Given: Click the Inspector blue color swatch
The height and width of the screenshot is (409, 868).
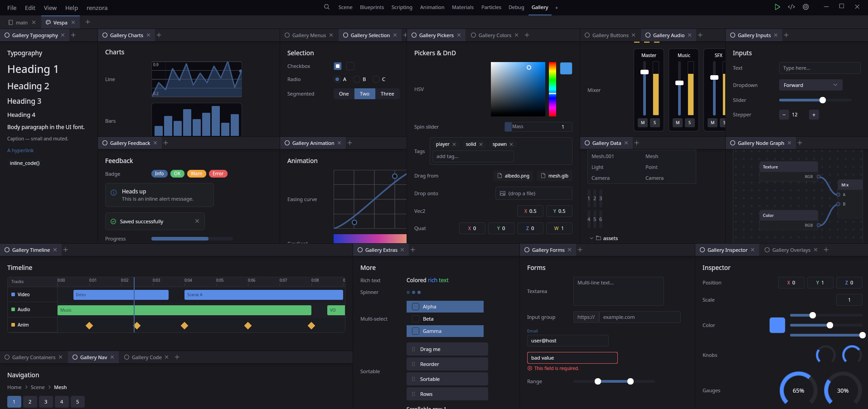Looking at the screenshot, I should pyautogui.click(x=777, y=325).
